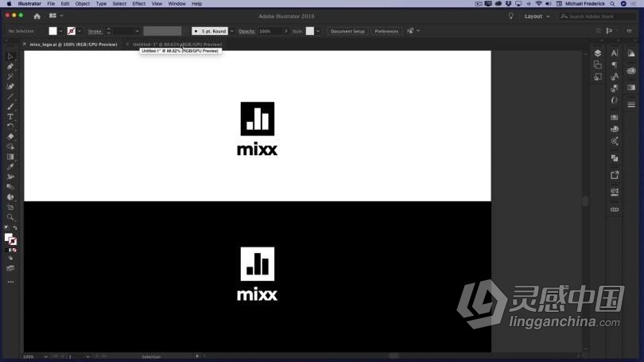Screen dimensions: 644x362
Task: Click the Document Setup button
Action: 347,31
